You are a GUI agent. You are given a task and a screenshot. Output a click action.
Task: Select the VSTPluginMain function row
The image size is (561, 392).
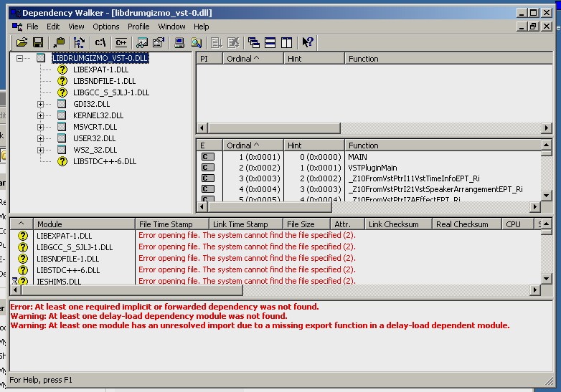coord(372,168)
